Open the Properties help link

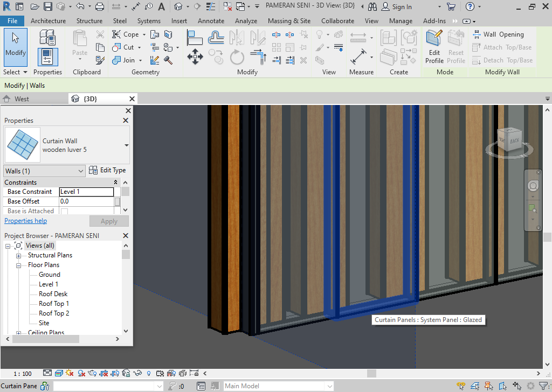click(x=25, y=220)
